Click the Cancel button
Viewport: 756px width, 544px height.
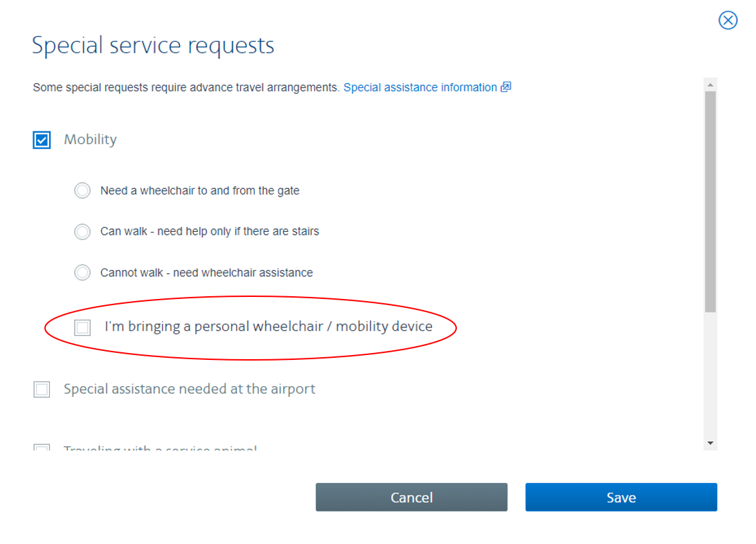411,498
